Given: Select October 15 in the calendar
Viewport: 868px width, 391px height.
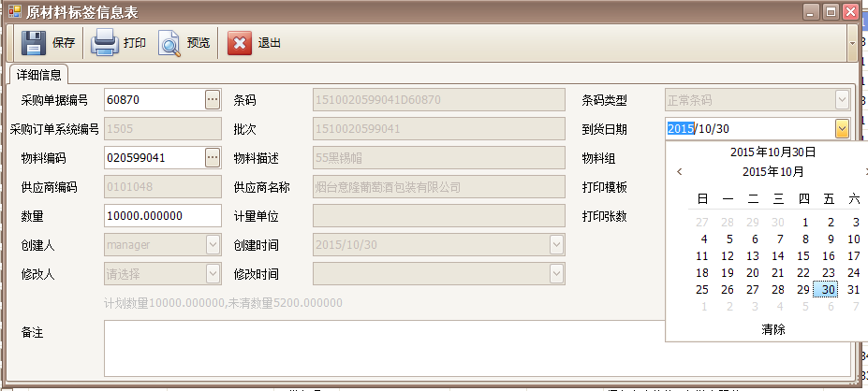Looking at the screenshot, I should (x=802, y=255).
